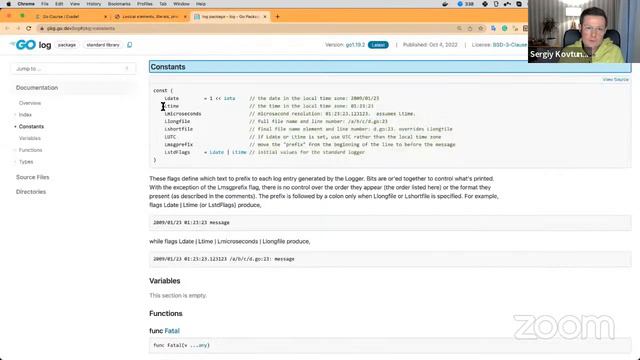This screenshot has height=360, width=640.
Task: Go forward with the browser forward arrow
Action: point(18,28)
